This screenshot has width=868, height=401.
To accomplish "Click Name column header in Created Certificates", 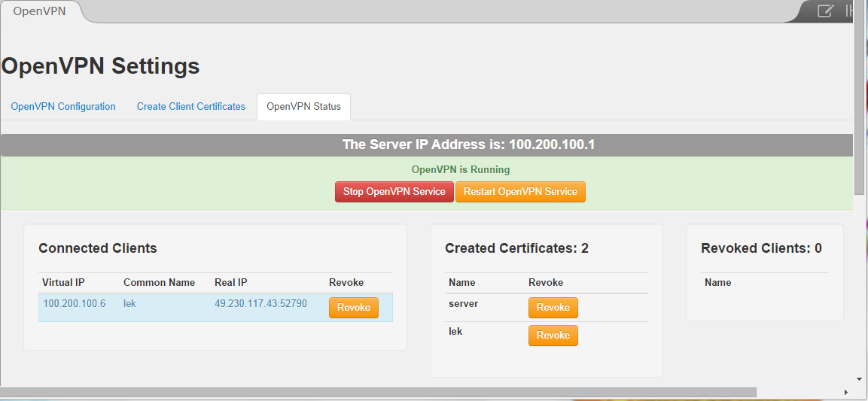I will (x=461, y=283).
